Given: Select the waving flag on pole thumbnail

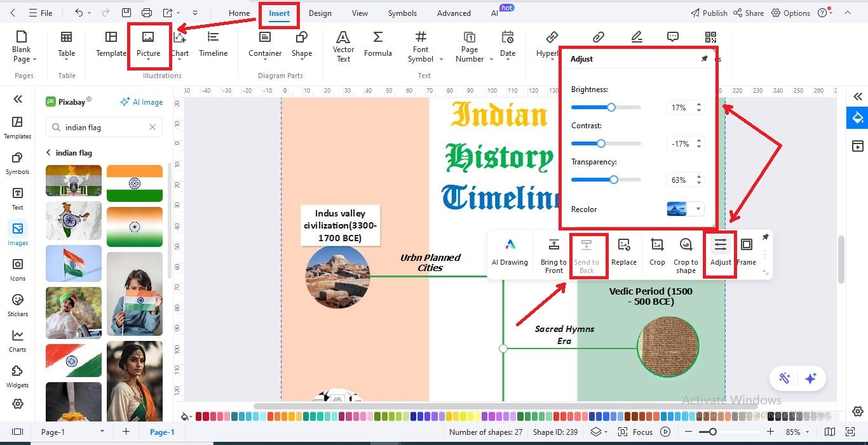Looking at the screenshot, I should pyautogui.click(x=74, y=263).
